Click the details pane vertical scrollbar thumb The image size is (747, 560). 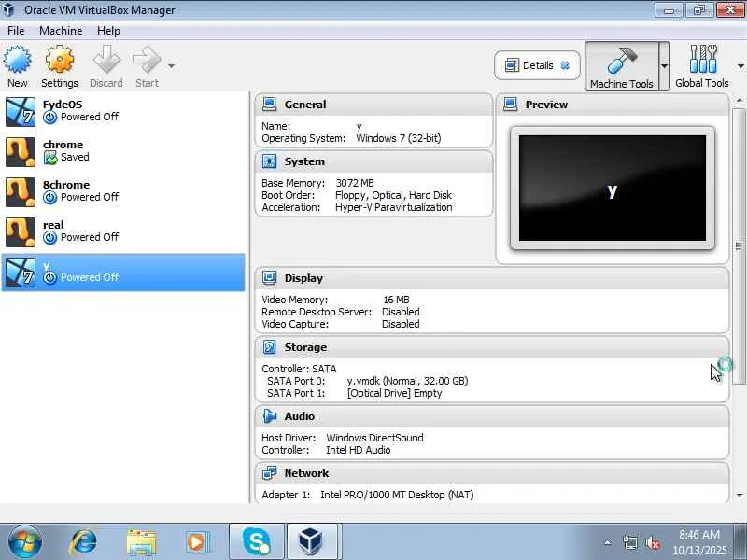click(739, 245)
